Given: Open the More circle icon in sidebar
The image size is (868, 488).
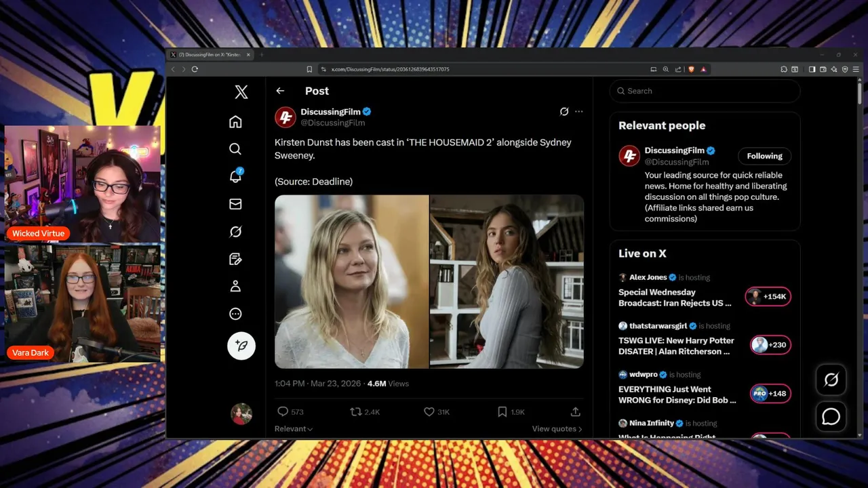Looking at the screenshot, I should (235, 314).
